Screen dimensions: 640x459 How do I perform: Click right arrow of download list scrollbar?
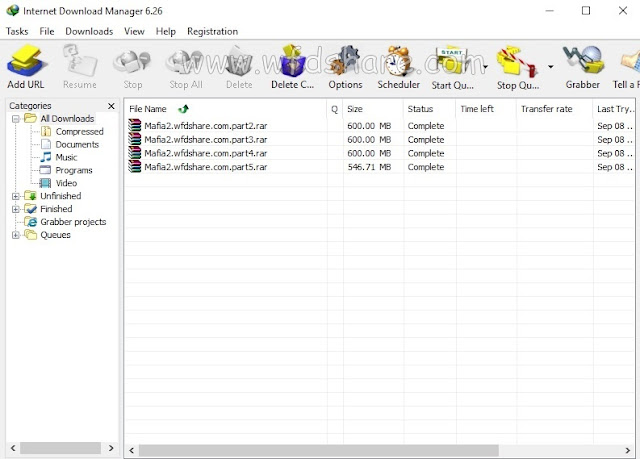tap(628, 450)
